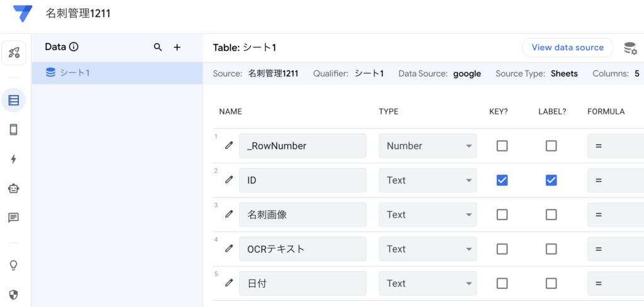644x307 pixels.
Task: Select the Data section sidebar icon
Action: tap(14, 100)
